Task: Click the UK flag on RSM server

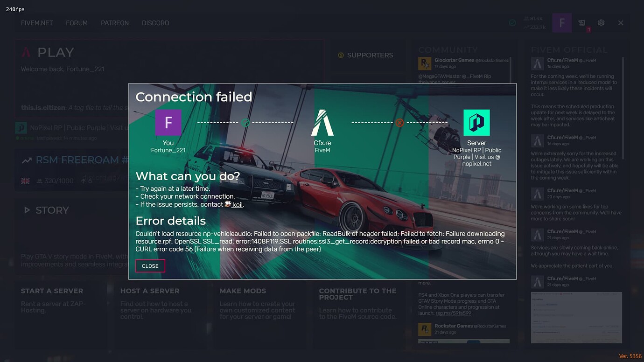Action: coord(25,181)
